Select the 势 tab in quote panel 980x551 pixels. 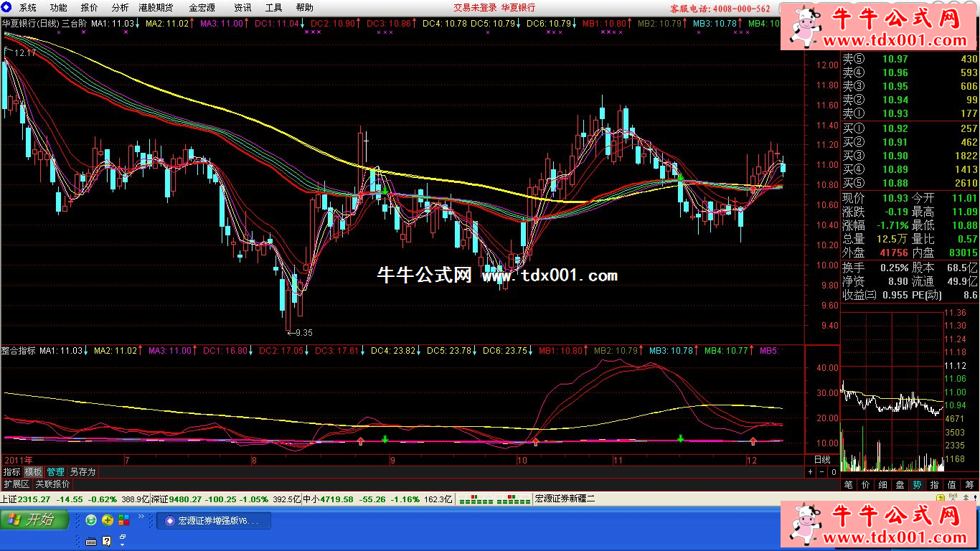point(917,485)
